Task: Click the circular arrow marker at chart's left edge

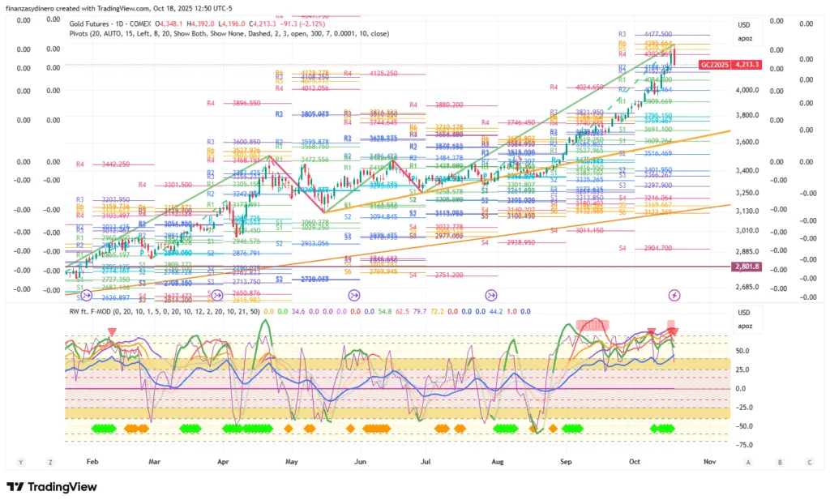Action: [x=86, y=296]
